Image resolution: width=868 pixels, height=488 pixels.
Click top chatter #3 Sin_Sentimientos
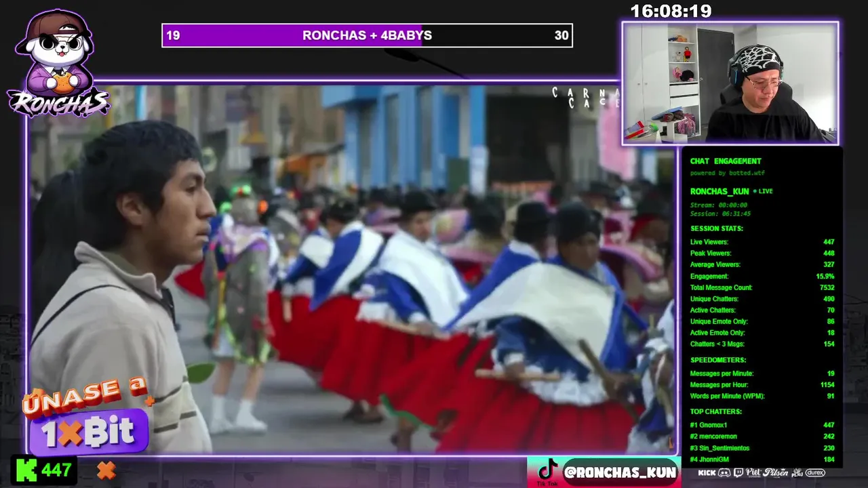[x=762, y=448]
